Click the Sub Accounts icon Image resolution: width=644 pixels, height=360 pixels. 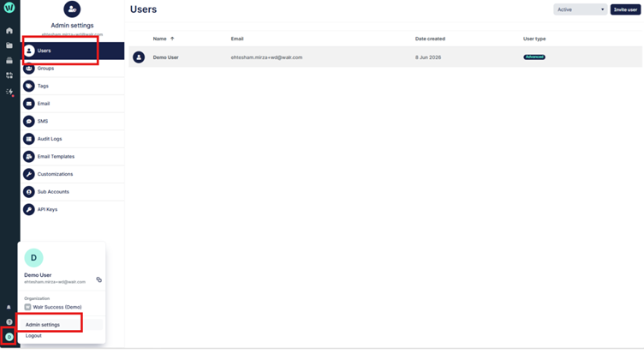pos(29,192)
